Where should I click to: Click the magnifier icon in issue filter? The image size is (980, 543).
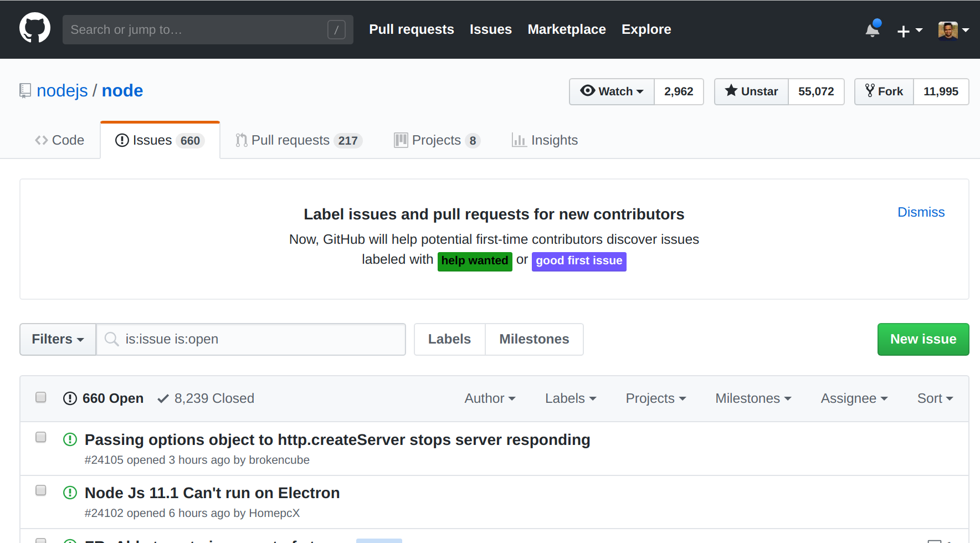(112, 339)
